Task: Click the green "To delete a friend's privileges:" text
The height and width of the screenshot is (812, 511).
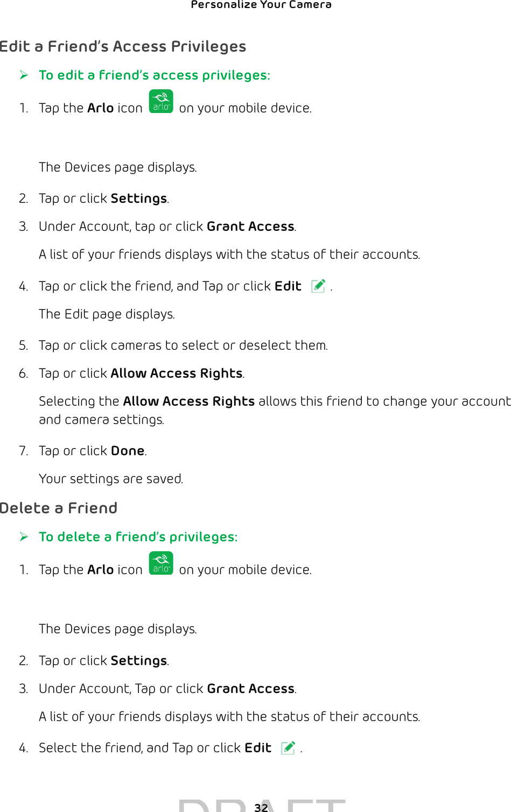Action: click(138, 537)
